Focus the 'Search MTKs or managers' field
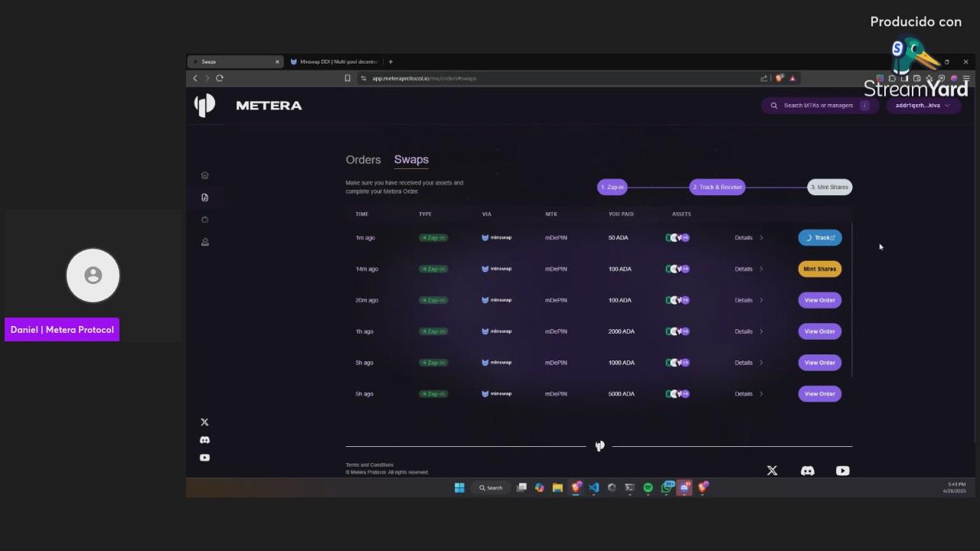 pos(820,106)
